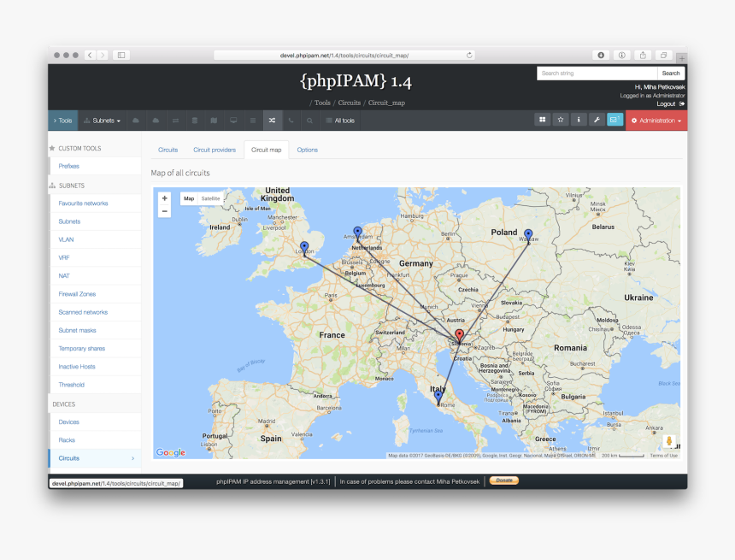Click the phone icon in toolbar
This screenshot has height=560, width=735.
[291, 121]
